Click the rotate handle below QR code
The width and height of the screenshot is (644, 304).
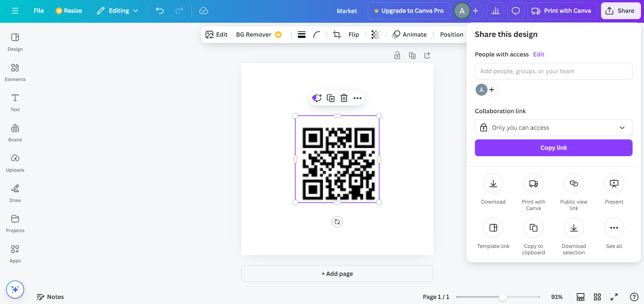tap(337, 222)
